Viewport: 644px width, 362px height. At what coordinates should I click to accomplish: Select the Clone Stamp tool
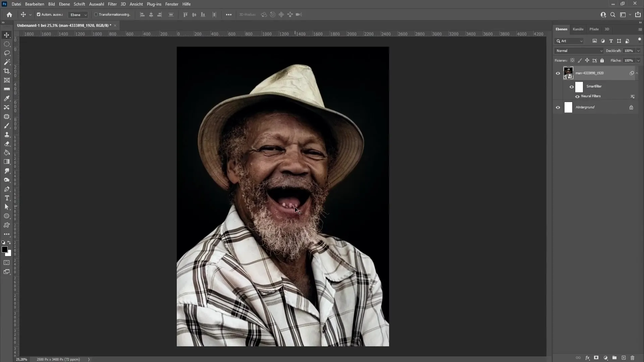pyautogui.click(x=7, y=134)
